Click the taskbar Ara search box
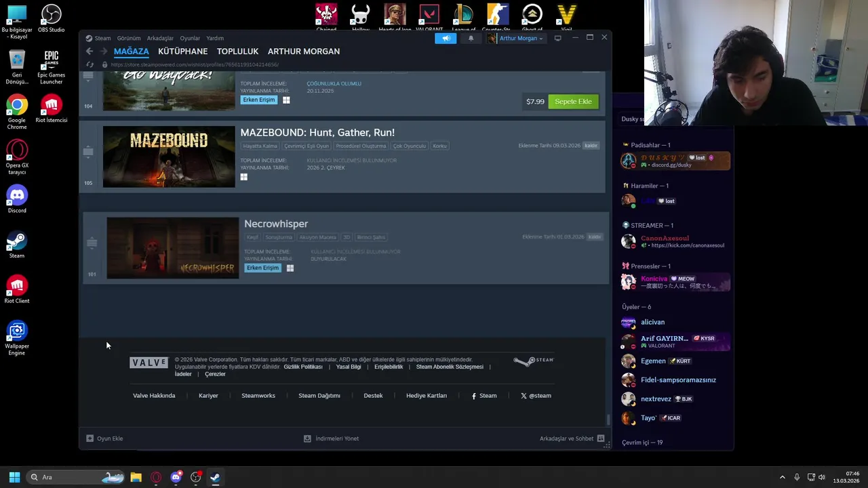Screen dimensions: 868x488 coord(76,477)
